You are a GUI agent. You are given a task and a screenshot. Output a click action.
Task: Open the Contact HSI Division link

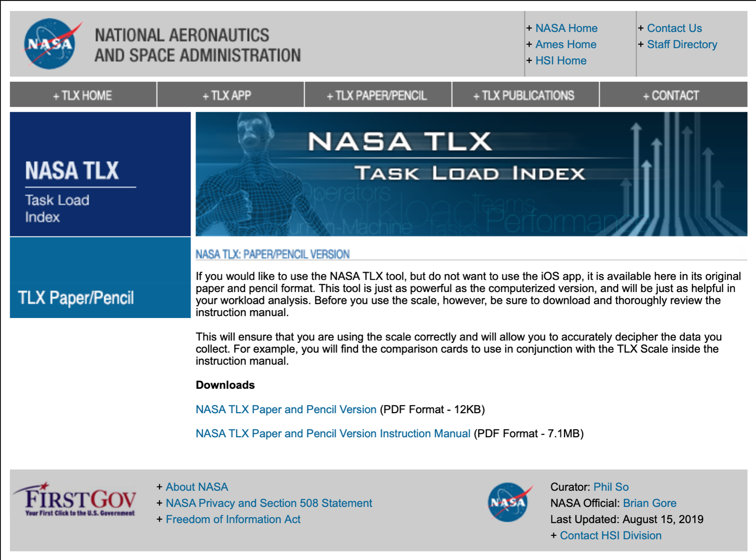pos(610,535)
